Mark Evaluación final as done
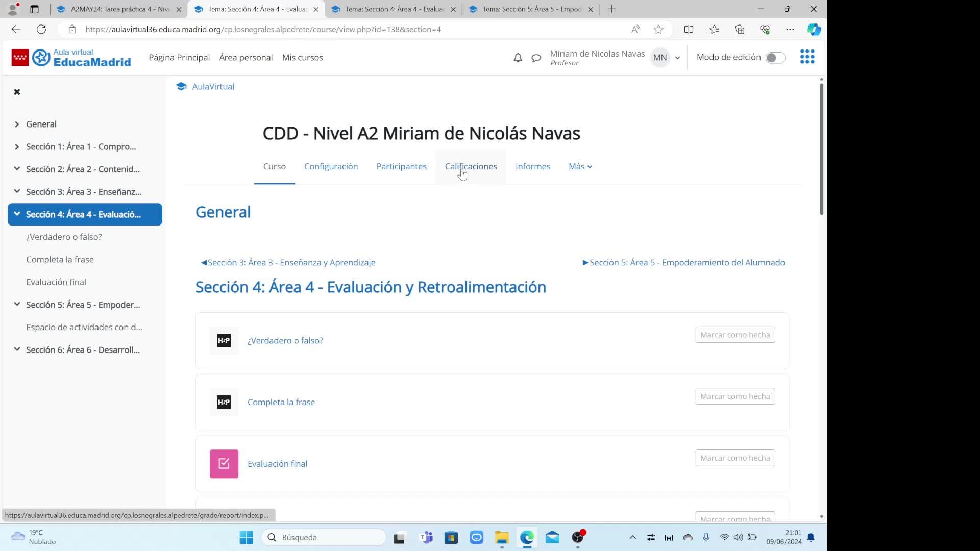 (x=734, y=458)
